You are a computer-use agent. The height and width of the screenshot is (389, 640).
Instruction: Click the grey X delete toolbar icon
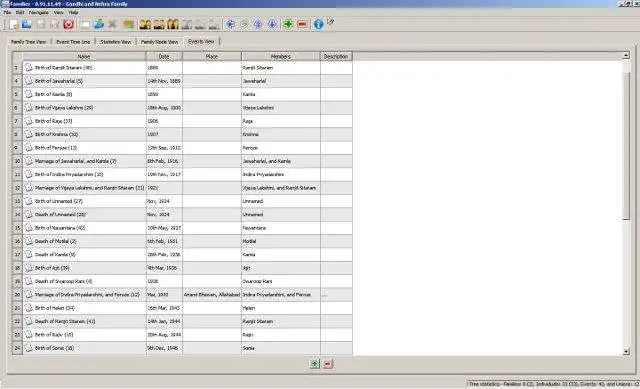click(113, 24)
